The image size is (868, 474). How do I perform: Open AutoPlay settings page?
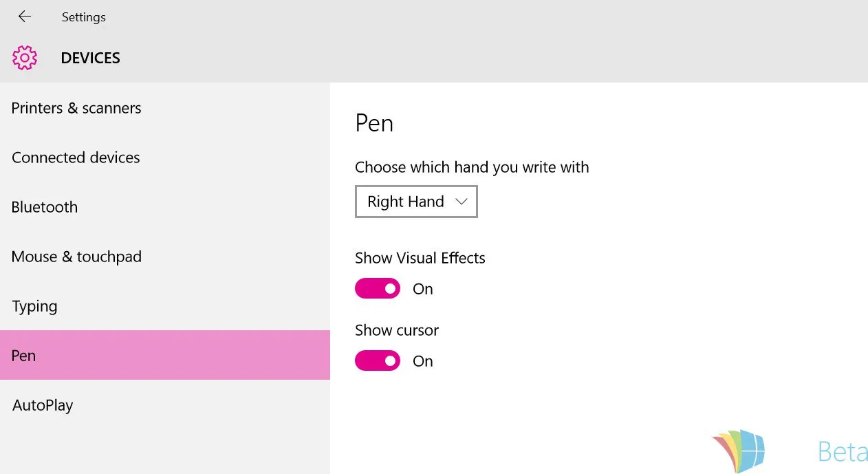[x=165, y=405]
